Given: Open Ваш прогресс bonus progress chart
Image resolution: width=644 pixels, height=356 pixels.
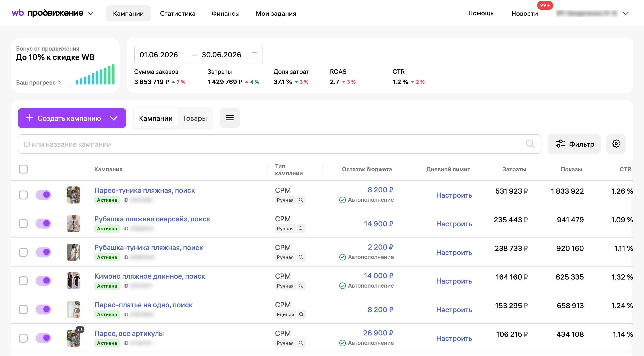Looking at the screenshot, I should (x=38, y=83).
